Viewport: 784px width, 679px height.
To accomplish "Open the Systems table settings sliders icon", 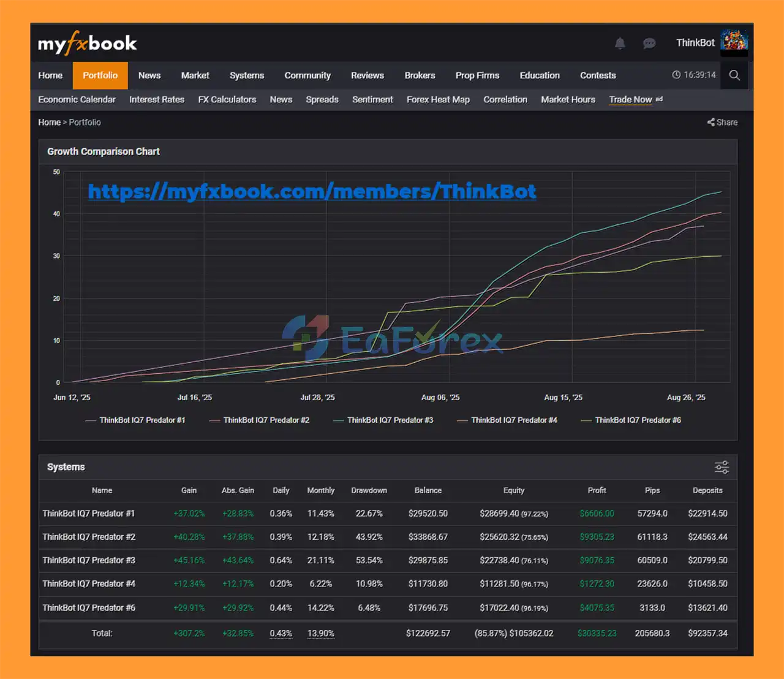I will pyautogui.click(x=722, y=468).
